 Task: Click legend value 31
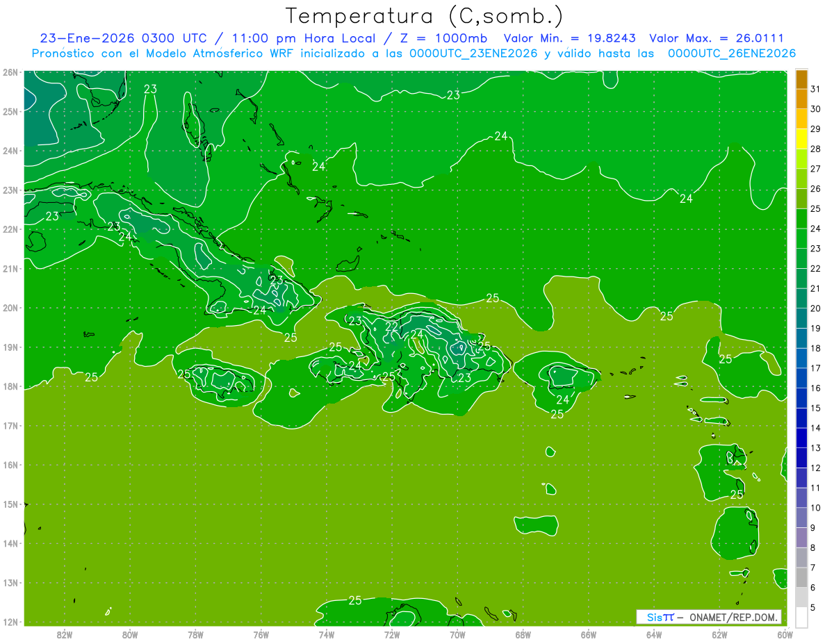(815, 89)
